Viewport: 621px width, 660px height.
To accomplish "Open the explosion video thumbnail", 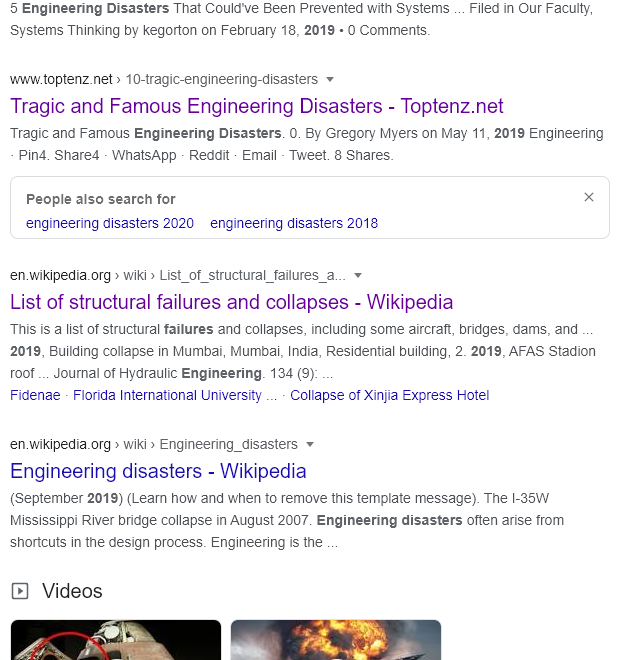I will tap(336, 640).
